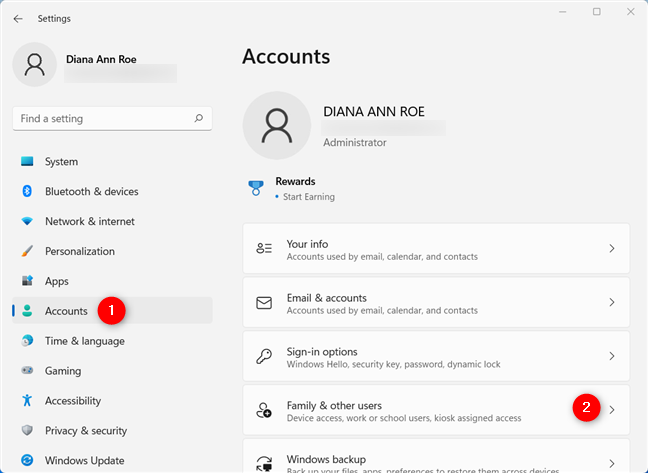Viewport: 648px width, 473px height.
Task: Click the Accessibility figure icon
Action: coord(27,401)
